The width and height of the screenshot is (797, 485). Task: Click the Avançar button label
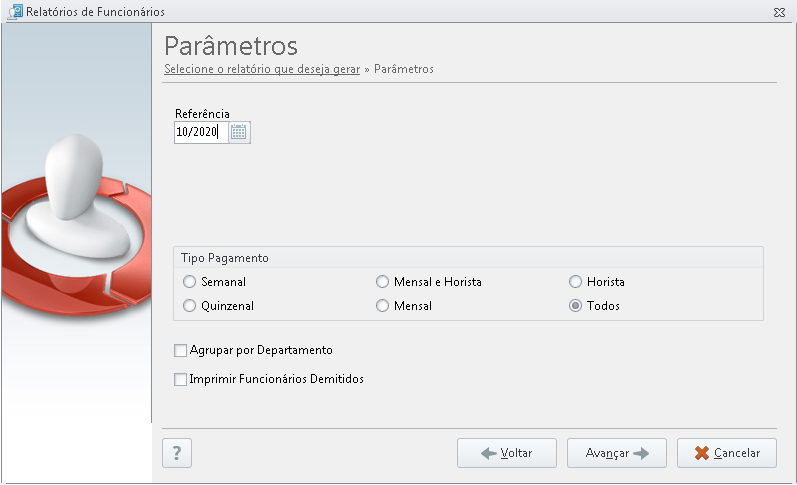tap(607, 453)
